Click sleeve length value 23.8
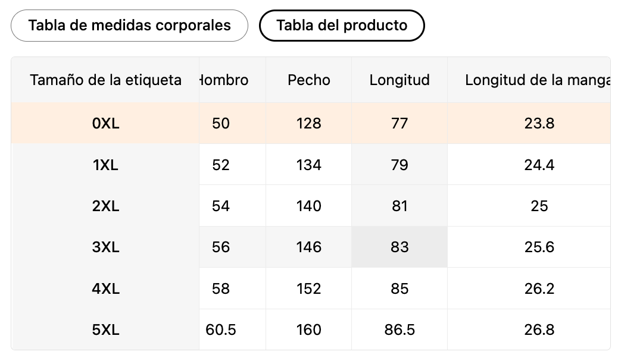 pyautogui.click(x=539, y=123)
